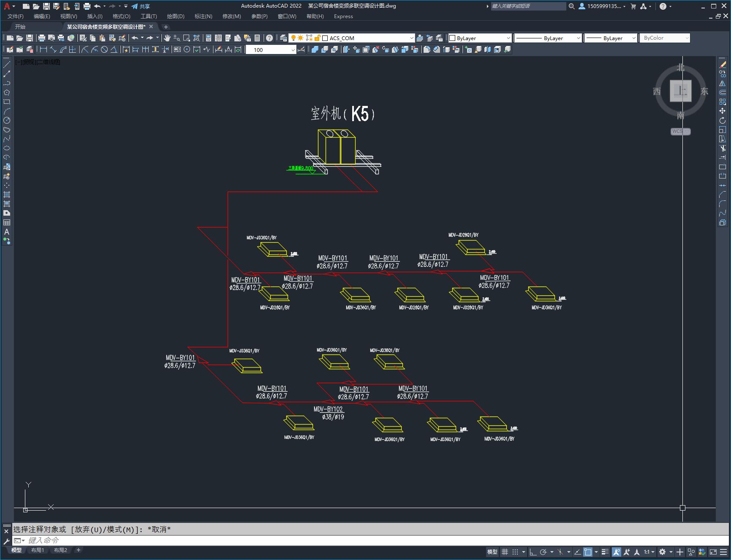
Task: Open the ByLayer color dropdown
Action: pyautogui.click(x=508, y=38)
